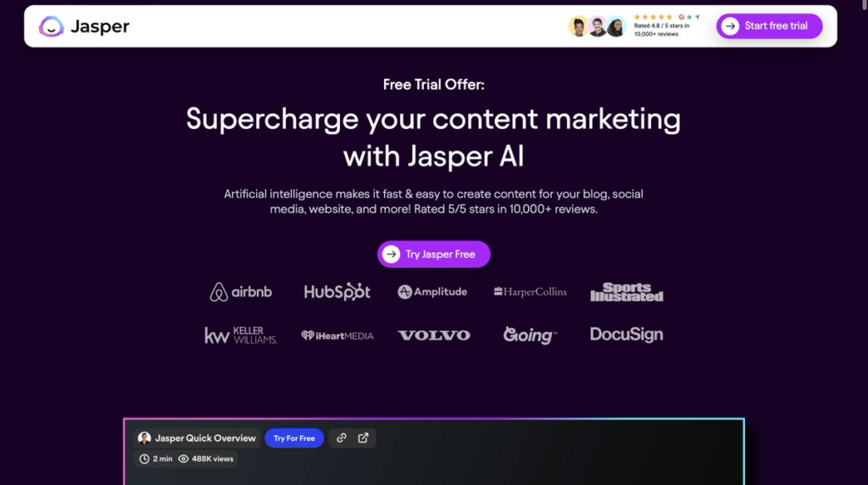
Task: Click the Try For Free video button
Action: pos(294,438)
